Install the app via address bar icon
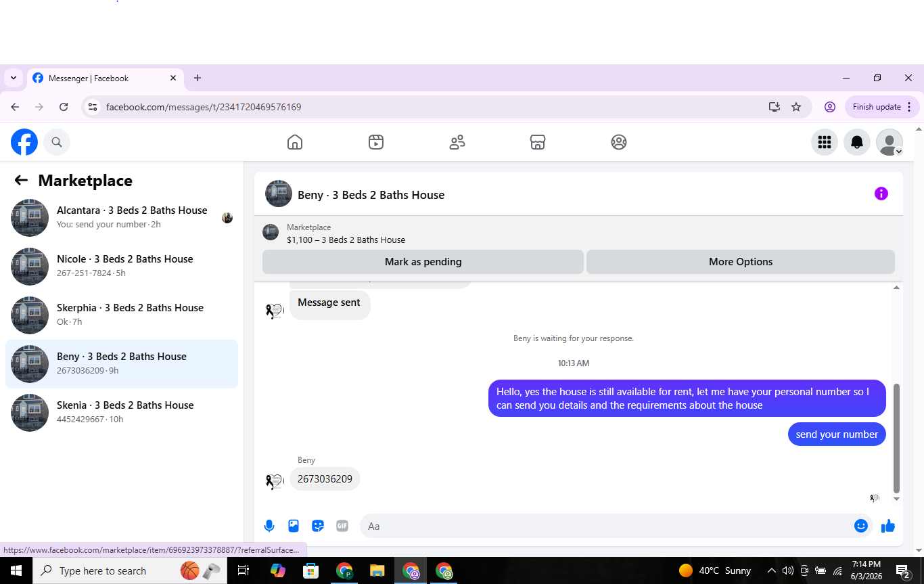The height and width of the screenshot is (584, 924). [775, 107]
